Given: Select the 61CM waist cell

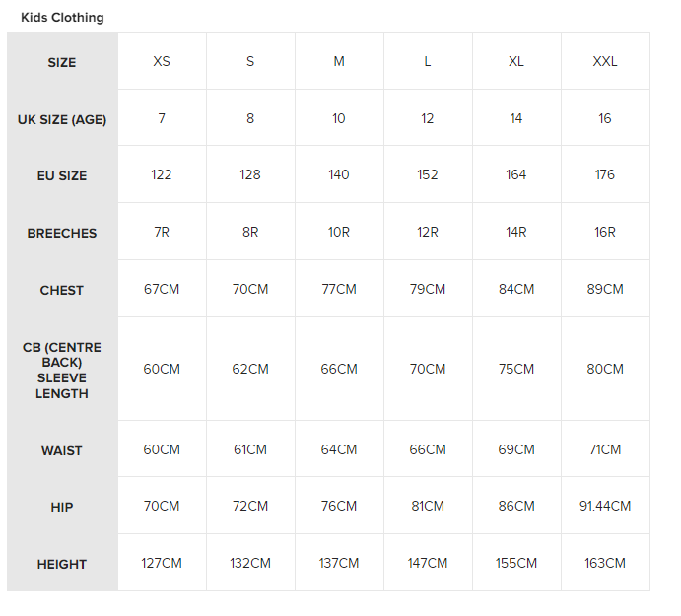Looking at the screenshot, I should [x=250, y=450].
